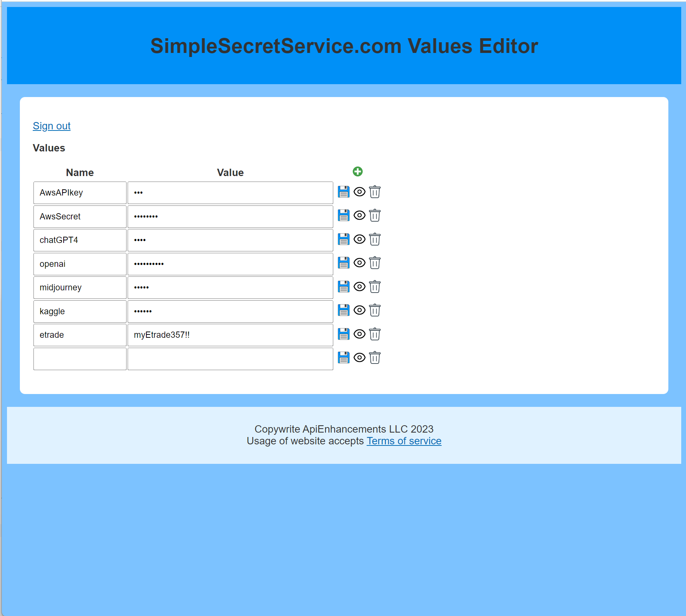This screenshot has height=616, width=686.
Task: Reveal the openai value
Action: click(359, 263)
